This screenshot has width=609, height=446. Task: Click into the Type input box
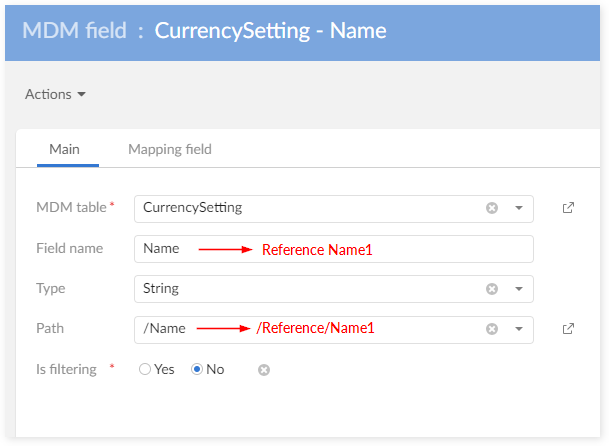click(300, 289)
